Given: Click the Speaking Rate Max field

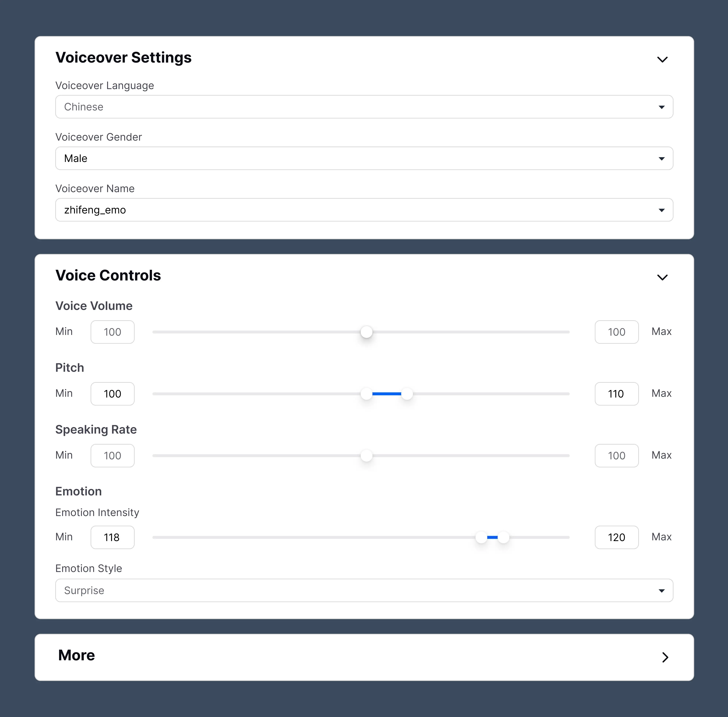Looking at the screenshot, I should click(616, 456).
